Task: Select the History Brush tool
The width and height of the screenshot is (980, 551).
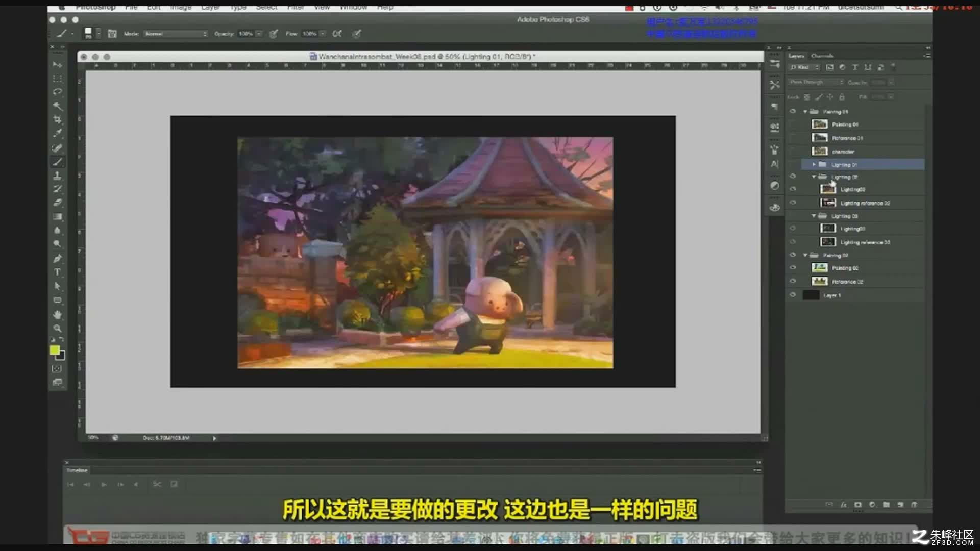Action: point(57,189)
